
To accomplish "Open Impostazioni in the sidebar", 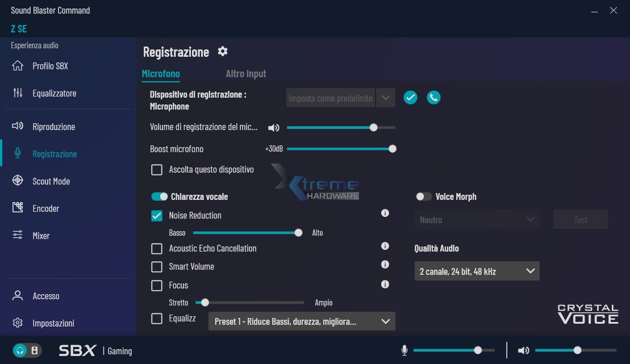I will pyautogui.click(x=53, y=323).
